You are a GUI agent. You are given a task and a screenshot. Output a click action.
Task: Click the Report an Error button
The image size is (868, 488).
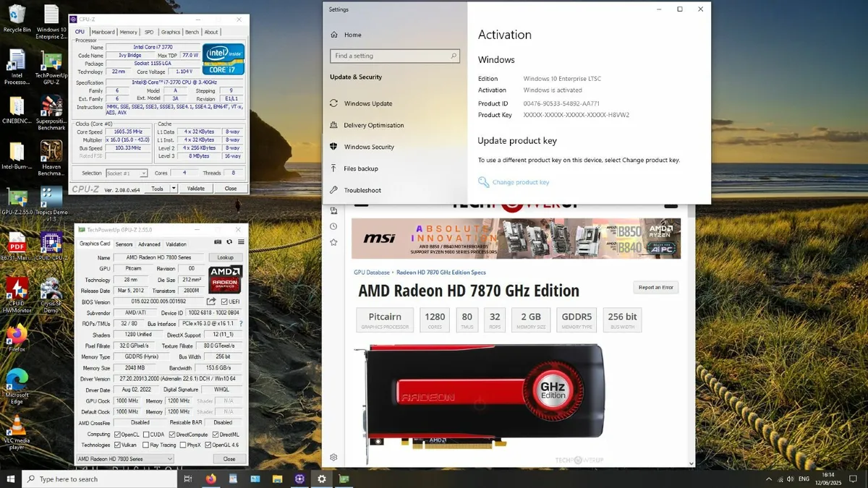click(x=656, y=287)
